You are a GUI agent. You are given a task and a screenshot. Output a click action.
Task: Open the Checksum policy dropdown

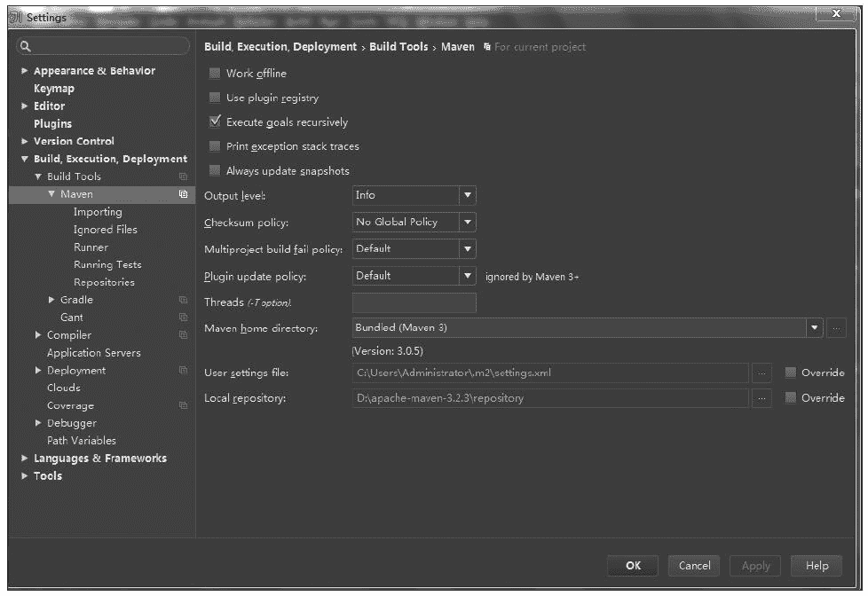[467, 223]
